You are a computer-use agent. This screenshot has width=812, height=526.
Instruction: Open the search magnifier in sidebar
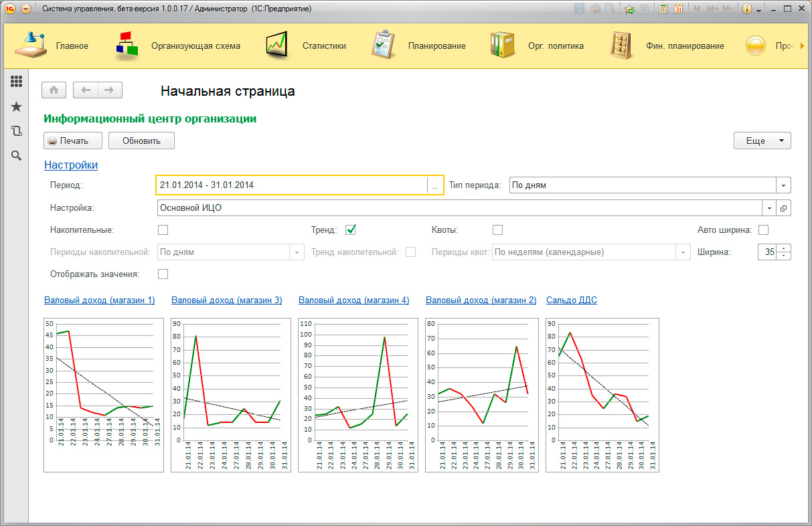[17, 155]
